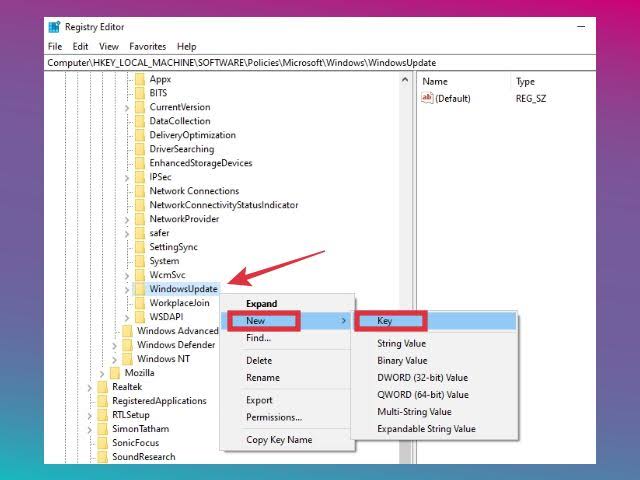Select Key in the New submenu
The height and width of the screenshot is (480, 640).
[x=435, y=321]
